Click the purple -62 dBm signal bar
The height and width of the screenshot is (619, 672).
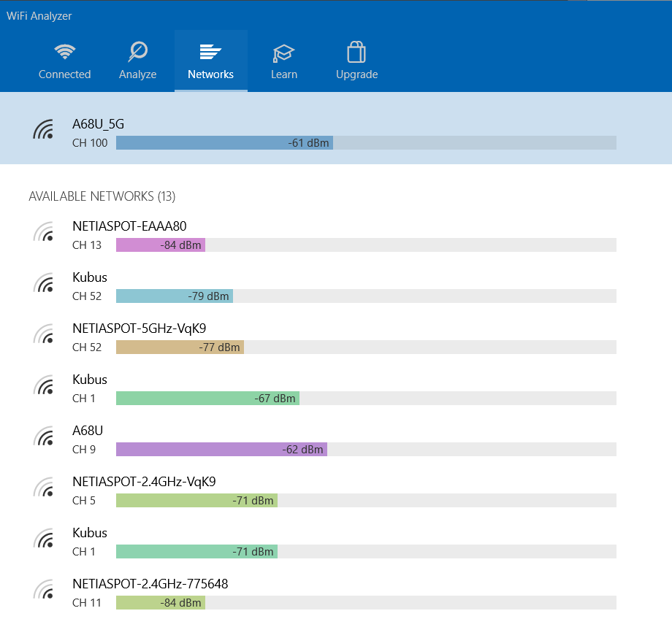(x=221, y=450)
